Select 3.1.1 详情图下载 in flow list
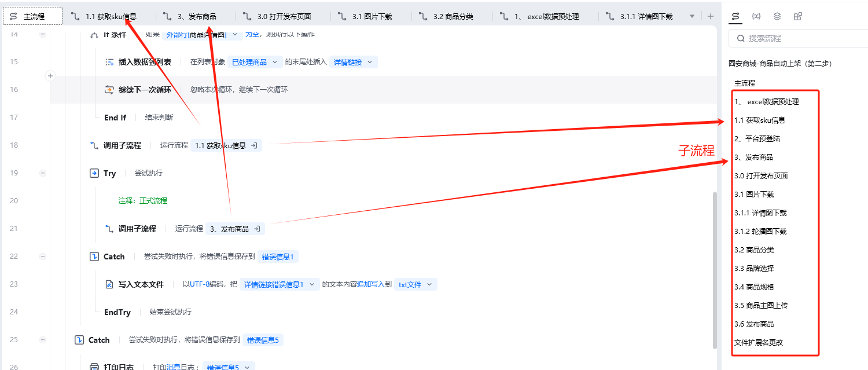 [x=760, y=213]
